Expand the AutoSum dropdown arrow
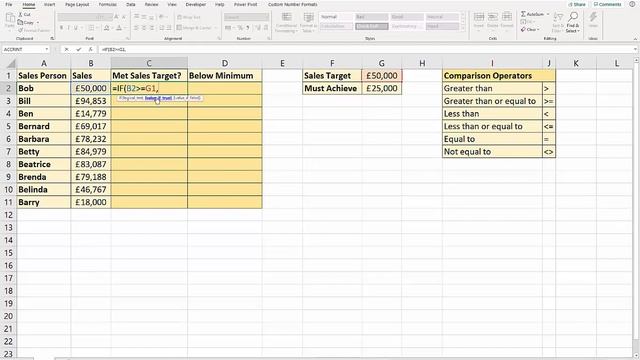The height and width of the screenshot is (360, 640). [x=548, y=14]
